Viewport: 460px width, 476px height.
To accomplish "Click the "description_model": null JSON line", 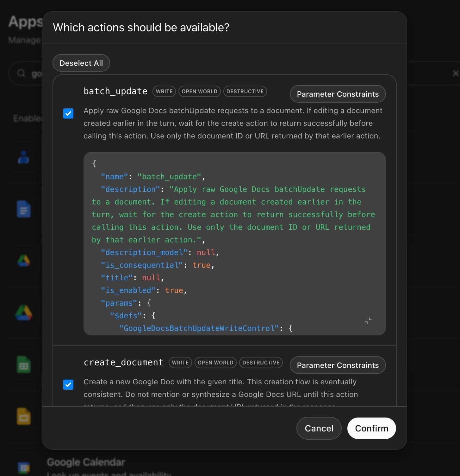I will pyautogui.click(x=160, y=253).
